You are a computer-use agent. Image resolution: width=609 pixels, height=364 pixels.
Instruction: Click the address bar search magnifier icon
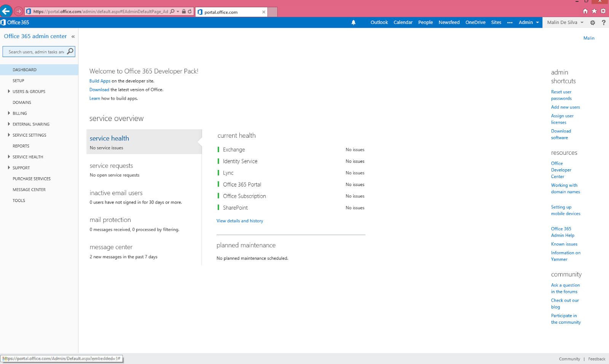coord(172,11)
